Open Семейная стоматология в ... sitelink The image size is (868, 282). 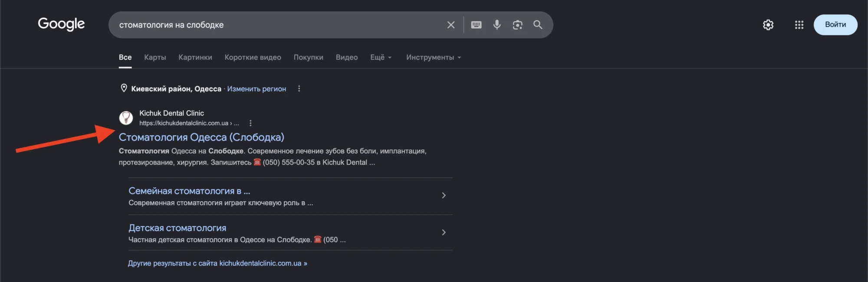[x=189, y=191]
